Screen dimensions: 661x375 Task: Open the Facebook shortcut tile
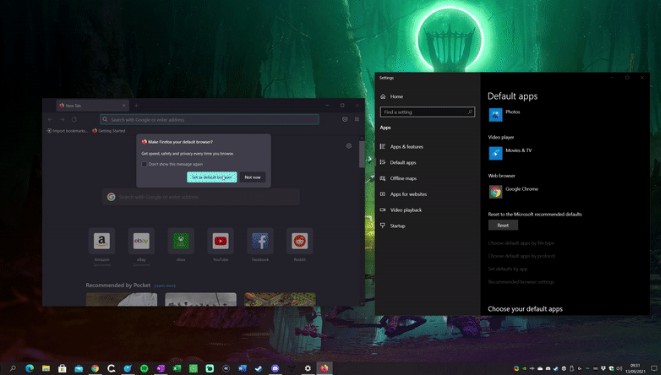point(260,241)
